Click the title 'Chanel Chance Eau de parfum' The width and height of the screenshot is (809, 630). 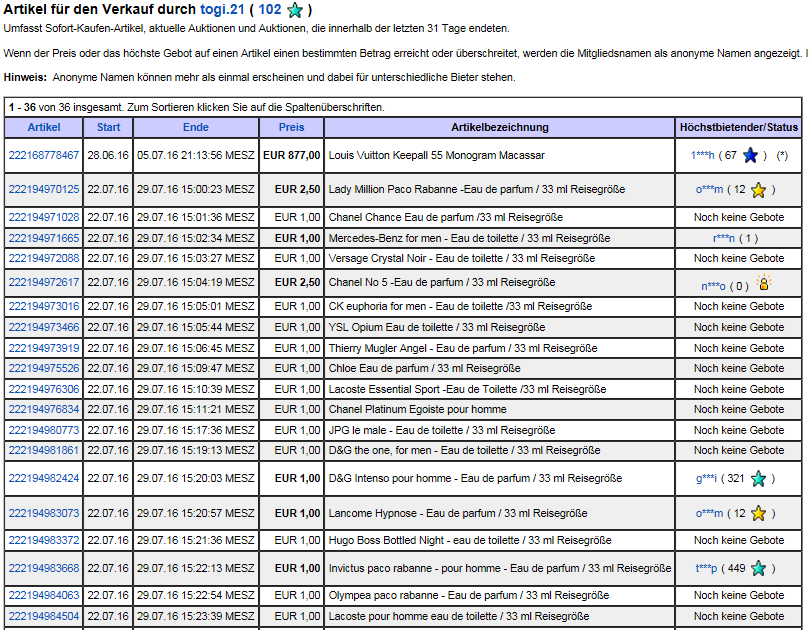403,217
